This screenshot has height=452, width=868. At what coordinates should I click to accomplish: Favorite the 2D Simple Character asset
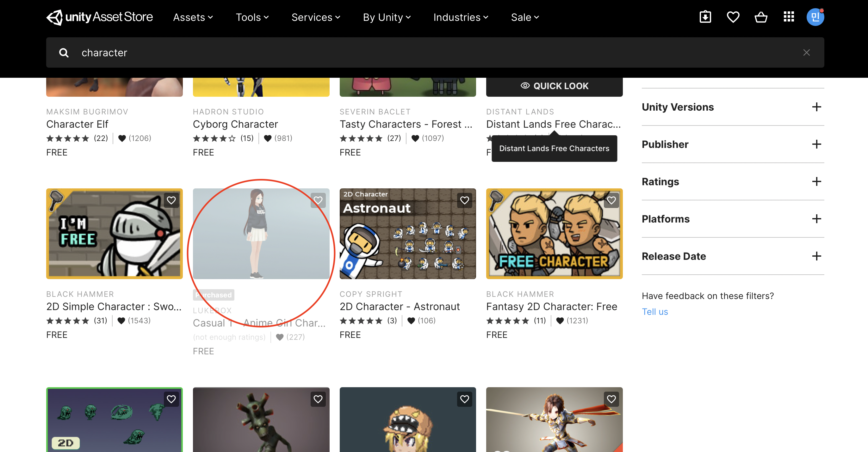(x=171, y=200)
